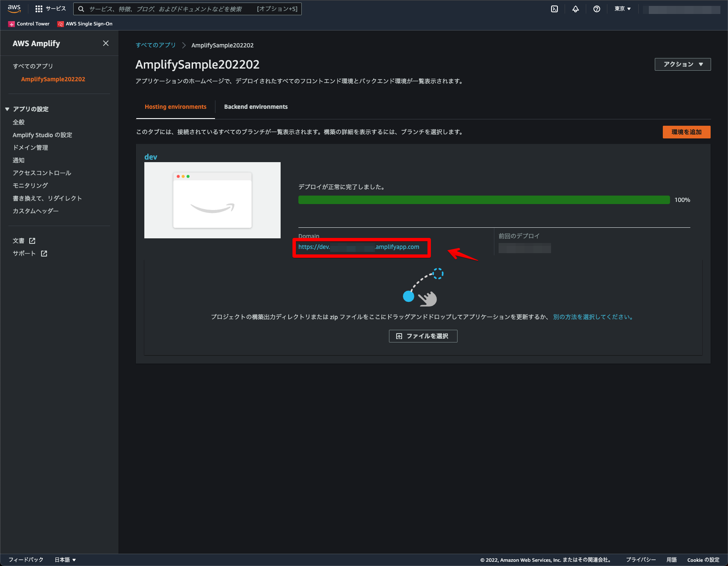The width and height of the screenshot is (728, 566).
Task: Open サポート external link
Action: 30,254
